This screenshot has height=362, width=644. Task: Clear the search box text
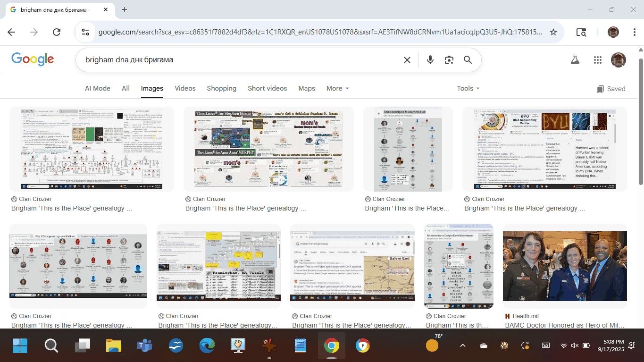click(x=407, y=60)
